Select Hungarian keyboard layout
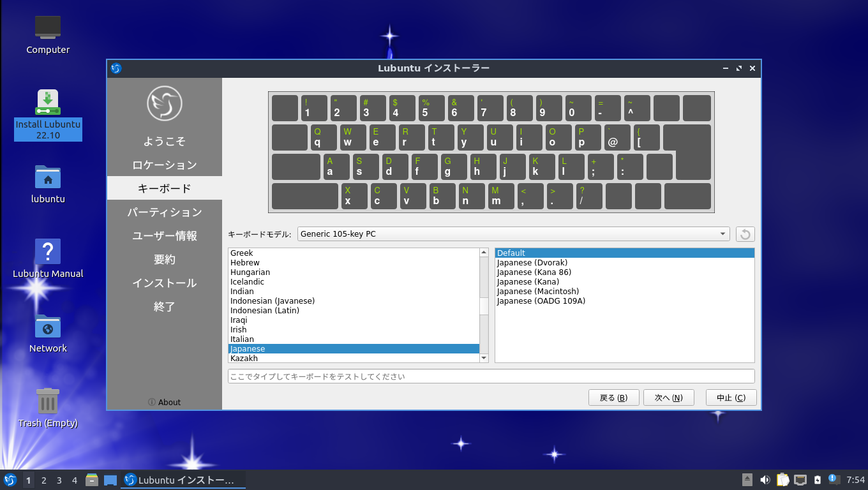Image resolution: width=868 pixels, height=490 pixels. tap(354, 272)
